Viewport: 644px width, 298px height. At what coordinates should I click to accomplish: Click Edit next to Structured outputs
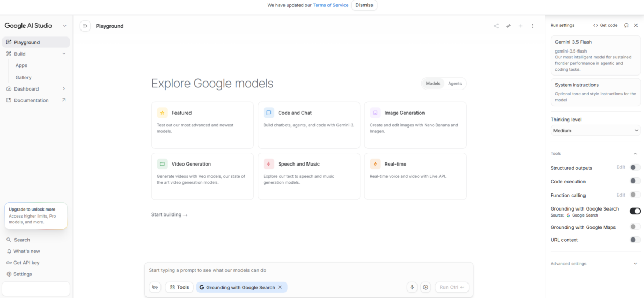click(x=620, y=167)
